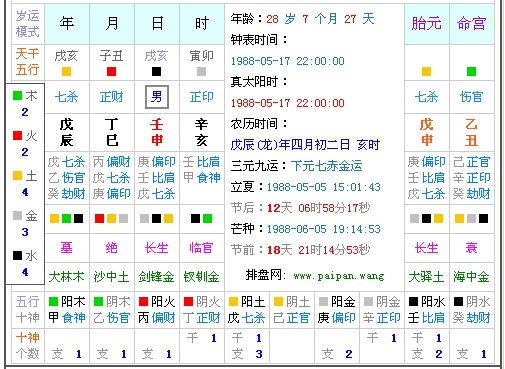This screenshot has height=369, width=505.
Task: Click 阳火 丙 偏财 cell in bottom row
Action: pos(157,310)
